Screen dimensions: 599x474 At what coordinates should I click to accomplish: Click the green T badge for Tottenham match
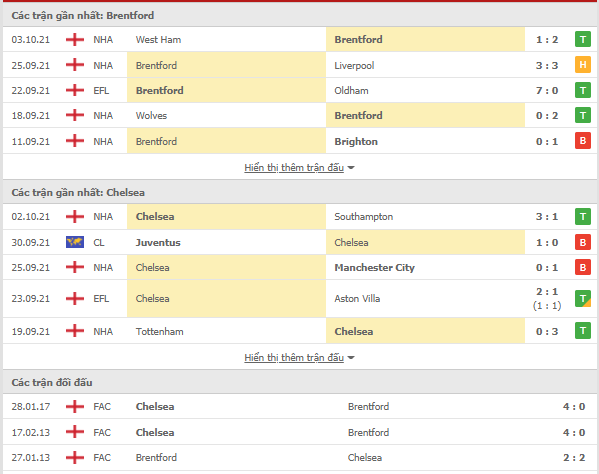pyautogui.click(x=583, y=331)
